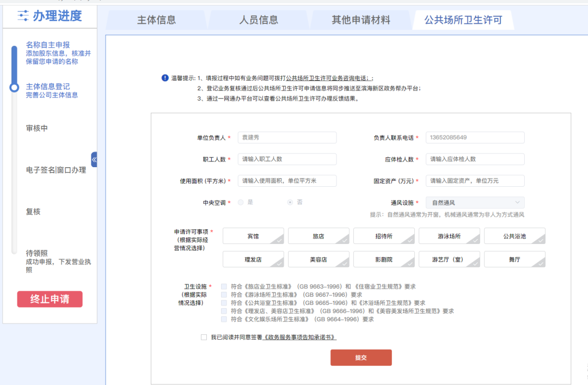Image resolution: width=588 pixels, height=385 pixels.
Task: Tick the 我已阅读并同意签署 agreement checkbox
Action: [204, 337]
